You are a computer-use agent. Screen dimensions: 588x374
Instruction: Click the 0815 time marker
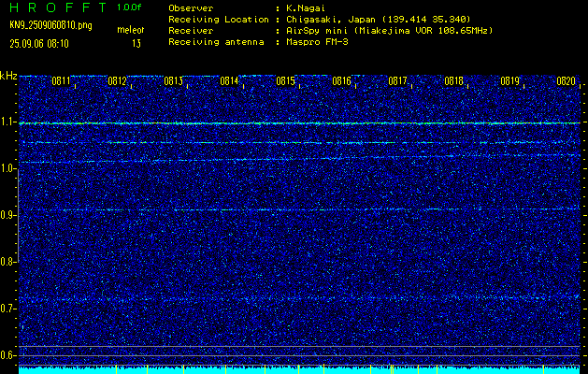pos(286,81)
